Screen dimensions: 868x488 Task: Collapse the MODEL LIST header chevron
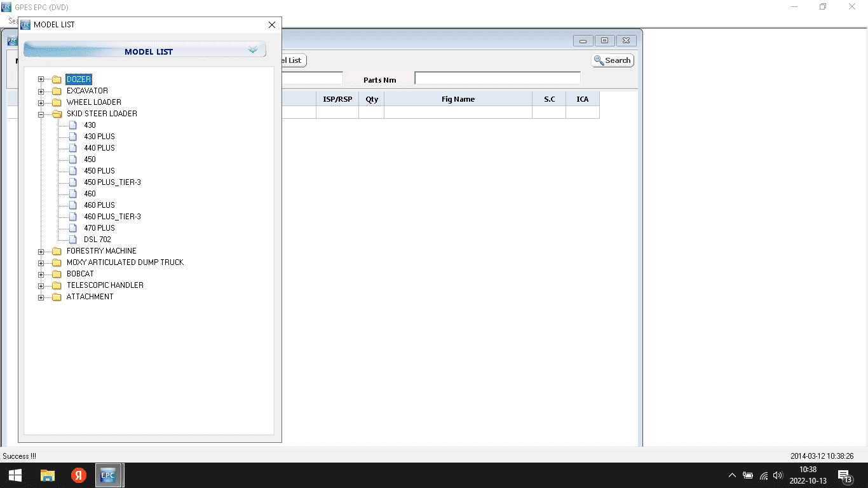[x=253, y=50]
